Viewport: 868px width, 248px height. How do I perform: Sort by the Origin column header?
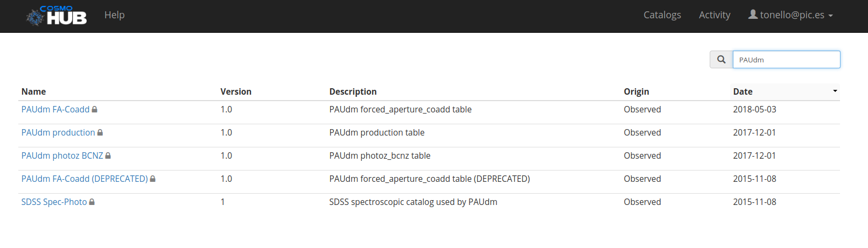coord(636,91)
